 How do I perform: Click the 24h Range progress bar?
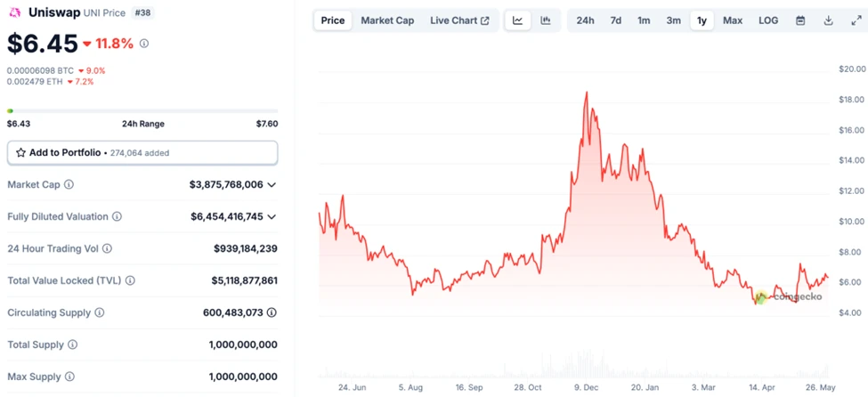click(x=142, y=111)
